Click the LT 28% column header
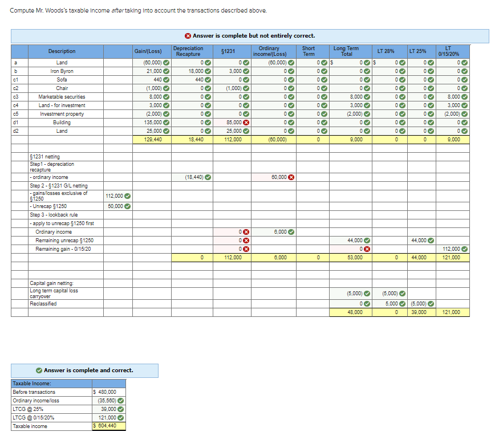 tap(390, 51)
